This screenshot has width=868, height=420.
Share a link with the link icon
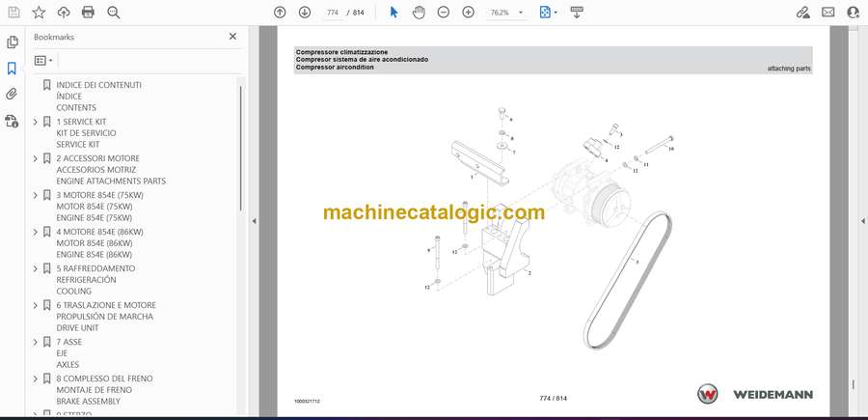click(x=802, y=13)
